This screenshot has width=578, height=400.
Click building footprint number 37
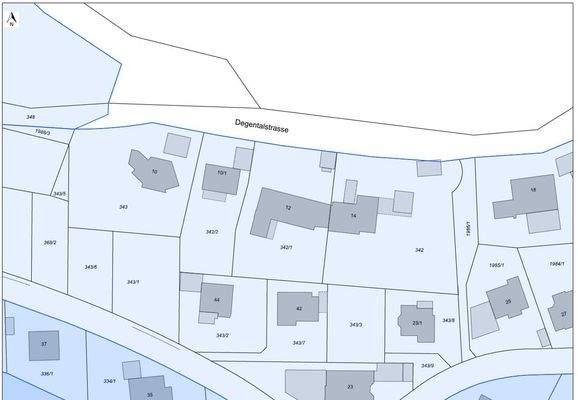point(44,344)
